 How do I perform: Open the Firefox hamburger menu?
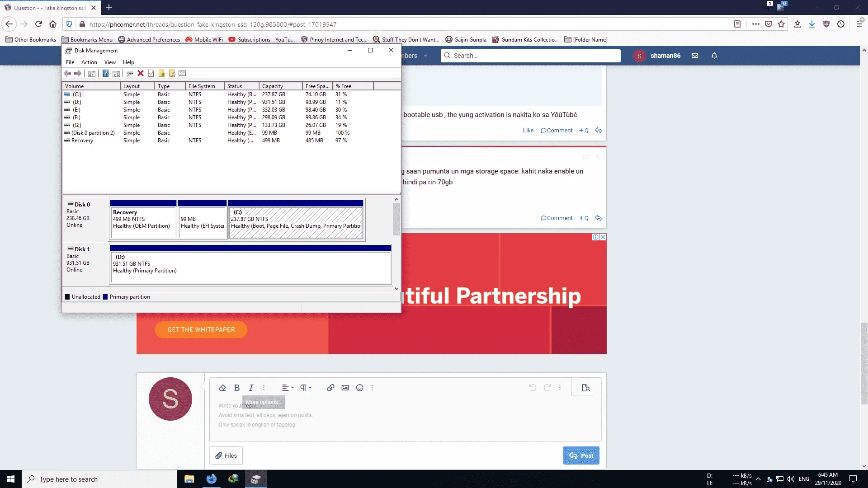(860, 24)
